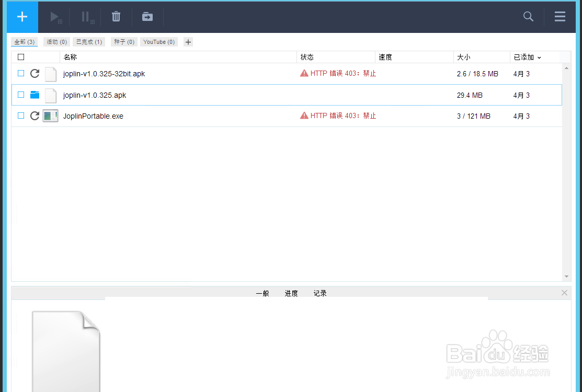582x392 pixels.
Task: Retry joplin-v1.0.325-32bit.apk download
Action: click(35, 73)
